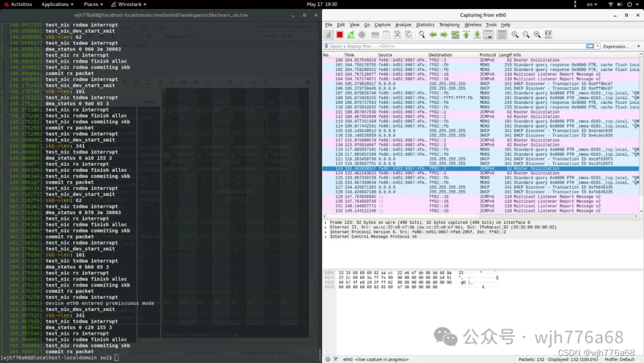The image size is (644, 363).
Task: Open the Places dropdown in top bar
Action: 93,4
